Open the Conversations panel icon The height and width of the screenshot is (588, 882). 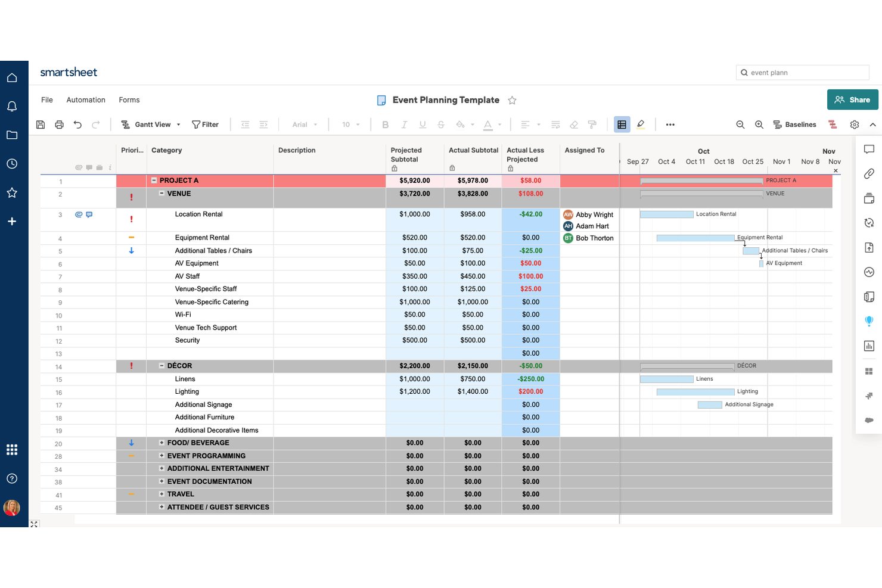[x=869, y=150]
